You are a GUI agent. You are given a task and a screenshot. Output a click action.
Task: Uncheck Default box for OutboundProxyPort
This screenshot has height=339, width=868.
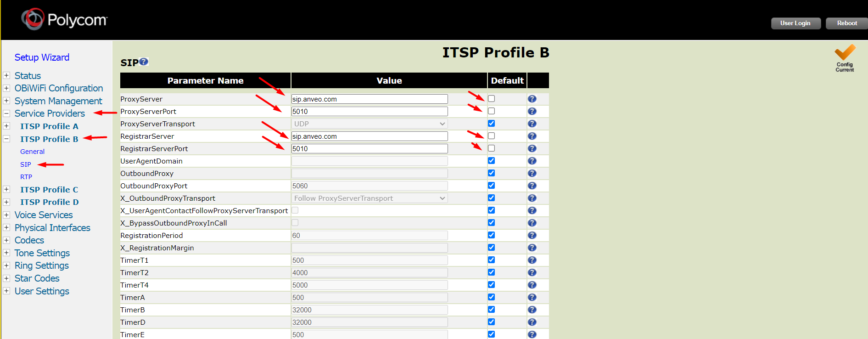pyautogui.click(x=491, y=185)
